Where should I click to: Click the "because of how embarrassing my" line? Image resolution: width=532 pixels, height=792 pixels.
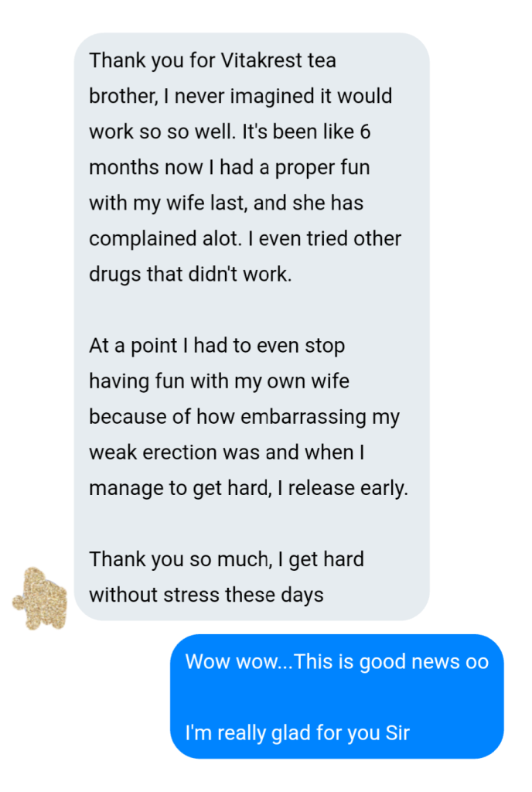coord(244,417)
